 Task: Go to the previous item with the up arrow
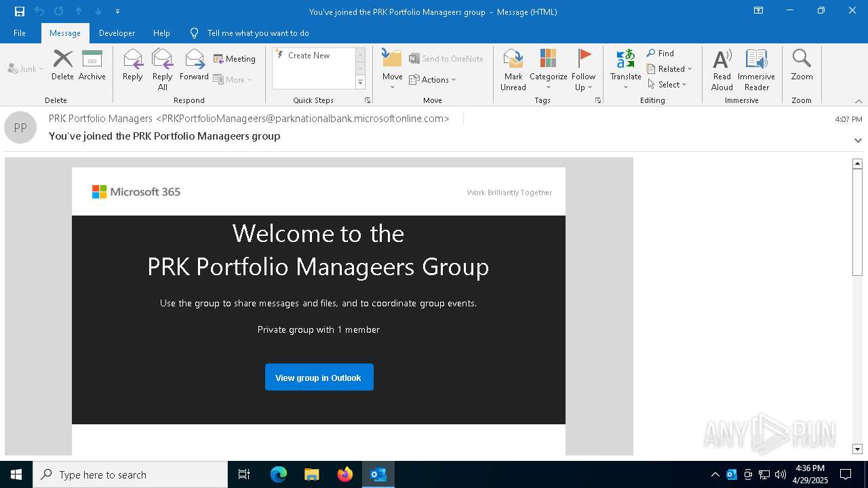(x=79, y=12)
